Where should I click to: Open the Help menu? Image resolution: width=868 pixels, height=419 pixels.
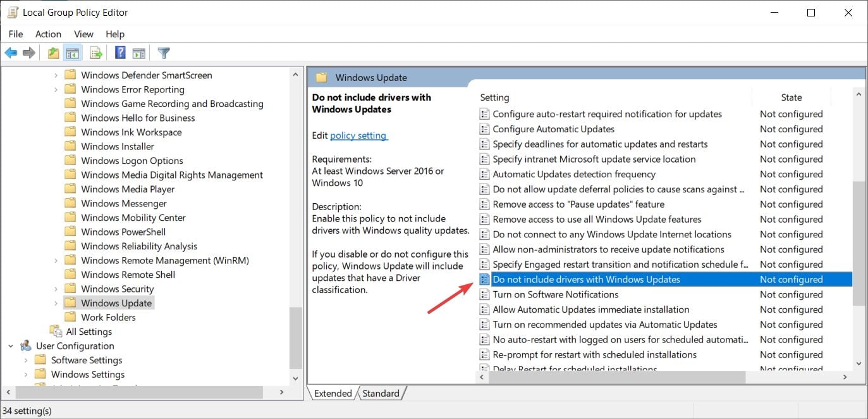115,34
